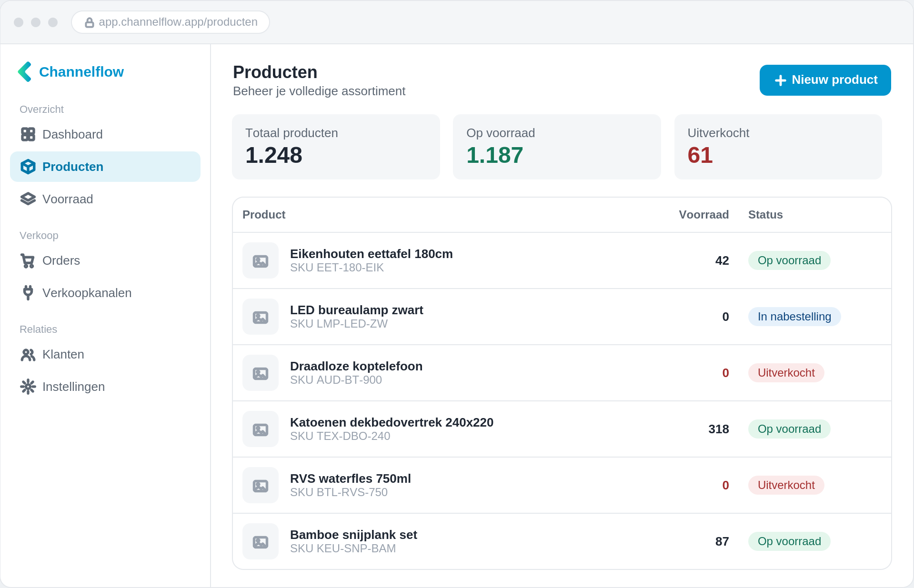Click the browser address bar URL
The height and width of the screenshot is (588, 914).
[x=178, y=22]
